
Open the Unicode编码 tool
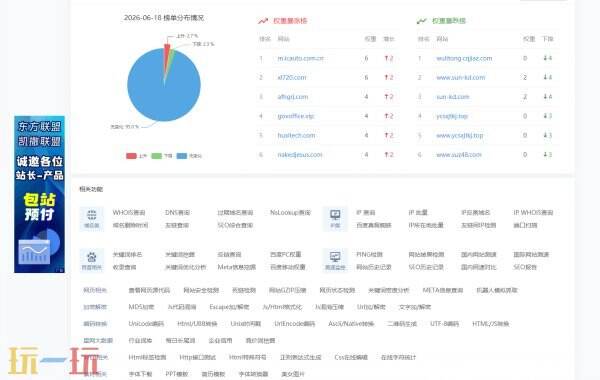(x=146, y=324)
